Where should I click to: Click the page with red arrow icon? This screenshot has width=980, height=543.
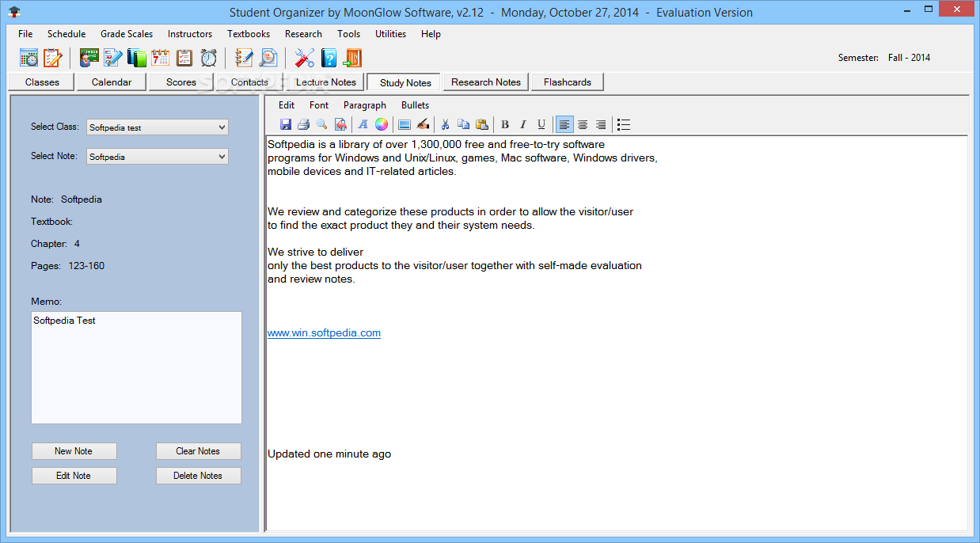[x=340, y=124]
